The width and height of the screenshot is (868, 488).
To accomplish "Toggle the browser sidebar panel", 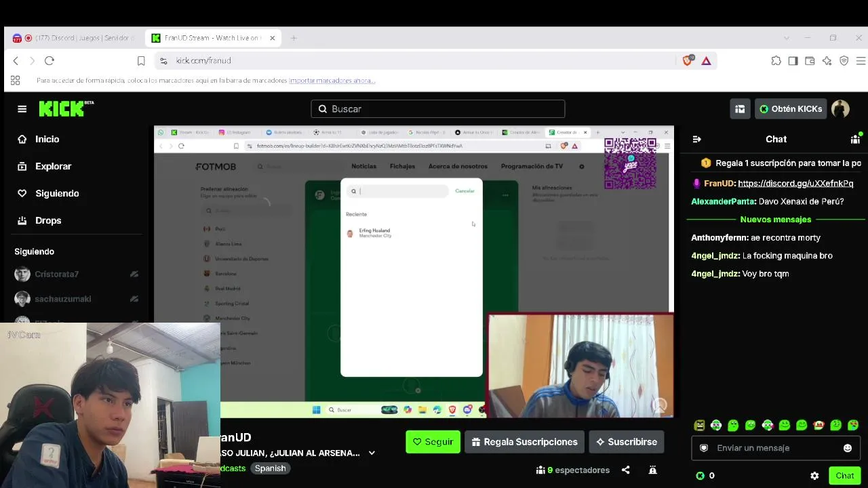I will click(793, 61).
